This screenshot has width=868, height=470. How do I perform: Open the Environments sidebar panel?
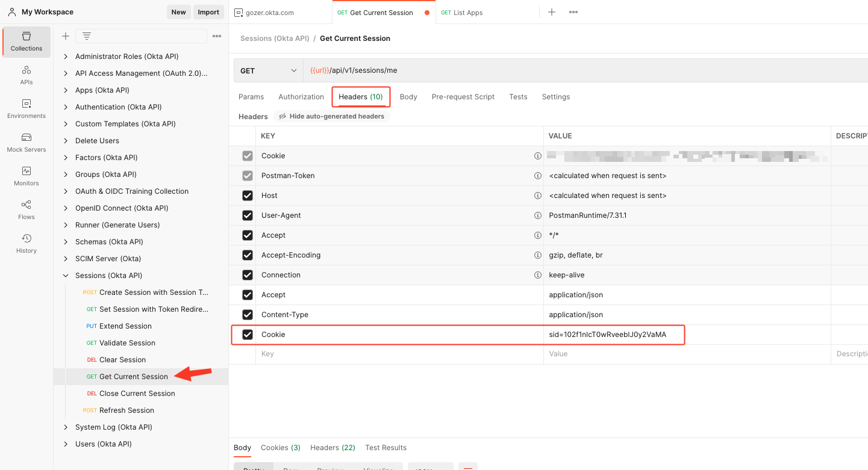point(27,108)
